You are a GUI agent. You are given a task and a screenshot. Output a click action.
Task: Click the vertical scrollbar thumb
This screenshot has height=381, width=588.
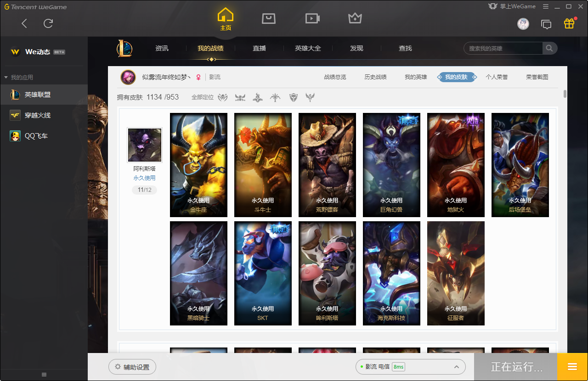coord(565,94)
